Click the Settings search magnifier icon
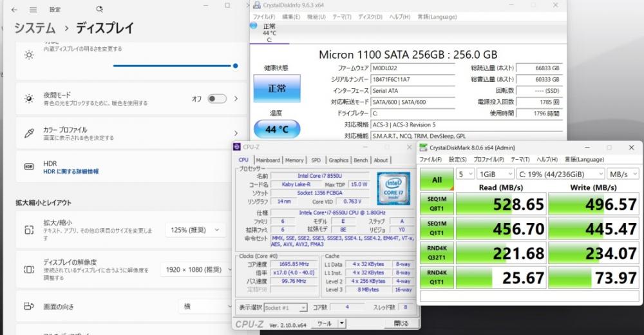 point(99,9)
